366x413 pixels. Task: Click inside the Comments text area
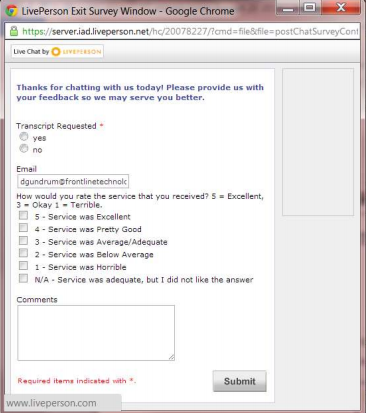tap(96, 333)
